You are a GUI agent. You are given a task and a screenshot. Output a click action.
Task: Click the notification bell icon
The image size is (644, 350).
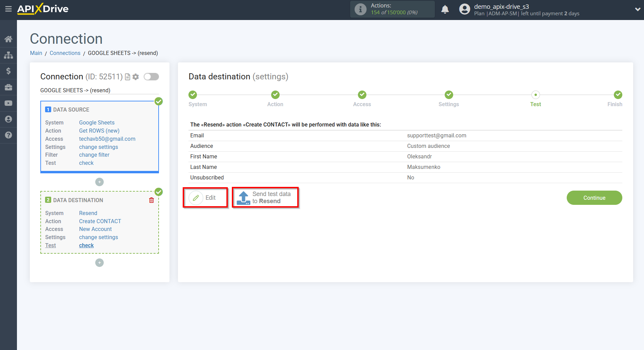coord(445,9)
